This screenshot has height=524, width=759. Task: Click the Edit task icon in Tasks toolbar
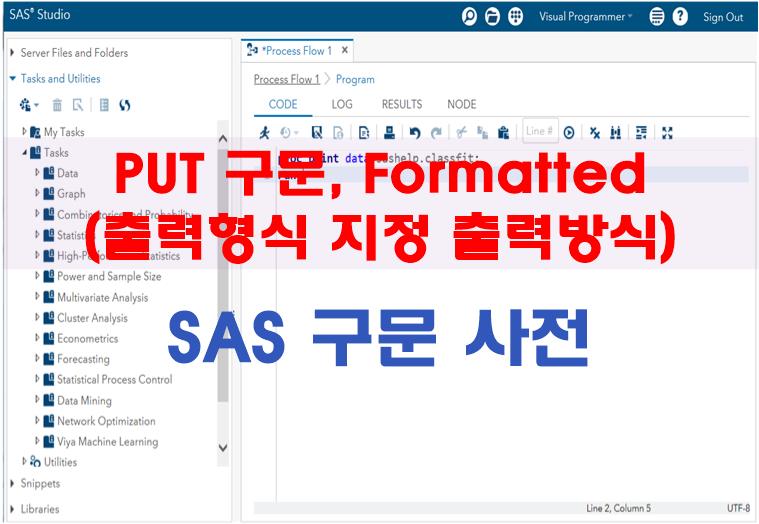tap(78, 105)
